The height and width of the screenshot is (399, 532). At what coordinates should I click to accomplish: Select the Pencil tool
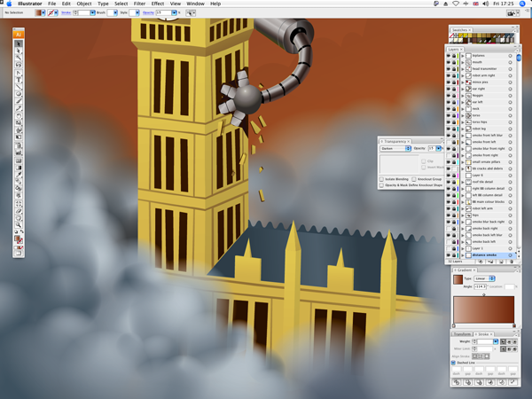tap(19, 108)
